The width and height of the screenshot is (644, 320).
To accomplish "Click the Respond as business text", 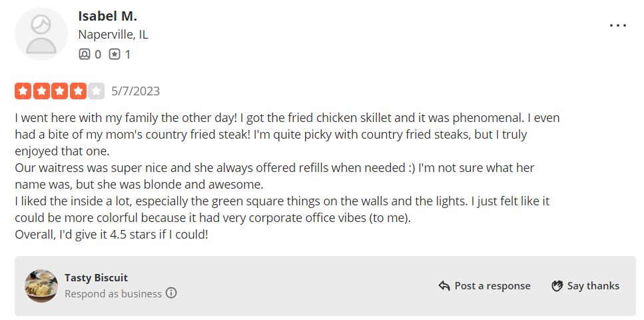I will [x=113, y=293].
